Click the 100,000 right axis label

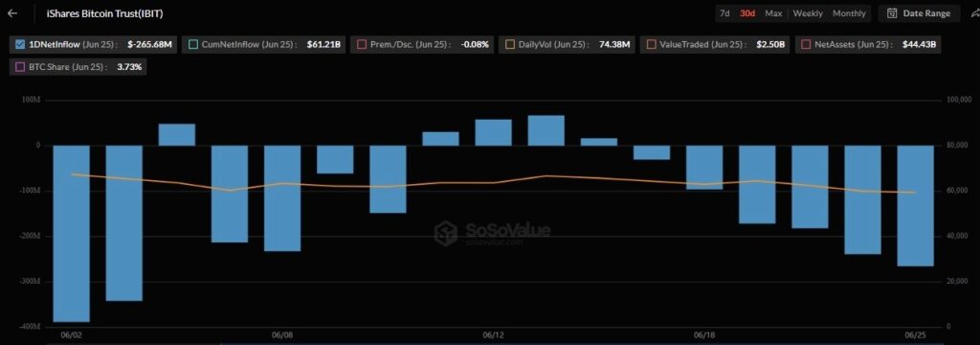959,101
